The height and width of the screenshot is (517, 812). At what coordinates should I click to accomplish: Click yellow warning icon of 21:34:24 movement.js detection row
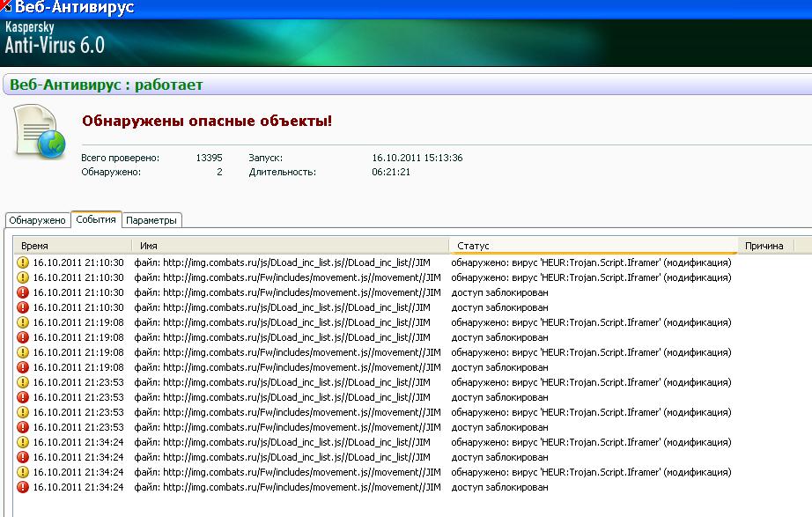coord(23,473)
